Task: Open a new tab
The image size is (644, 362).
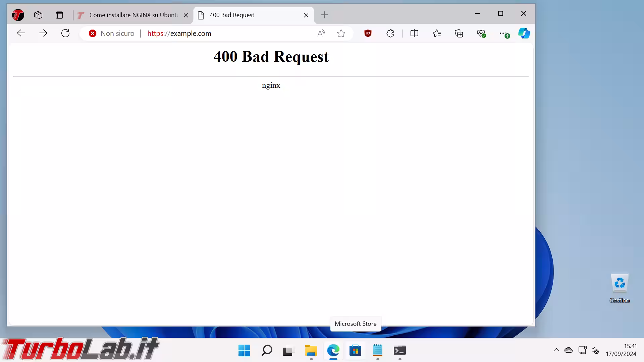Action: coord(325,15)
